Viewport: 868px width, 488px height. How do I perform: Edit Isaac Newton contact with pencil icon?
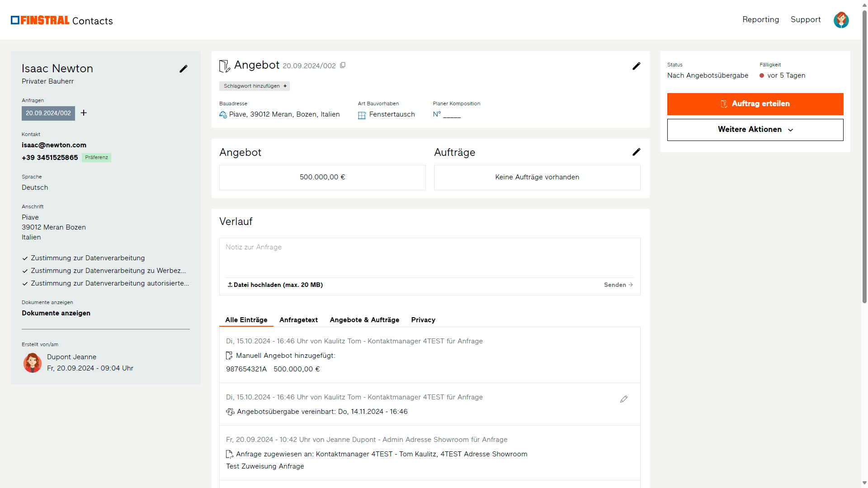[183, 69]
